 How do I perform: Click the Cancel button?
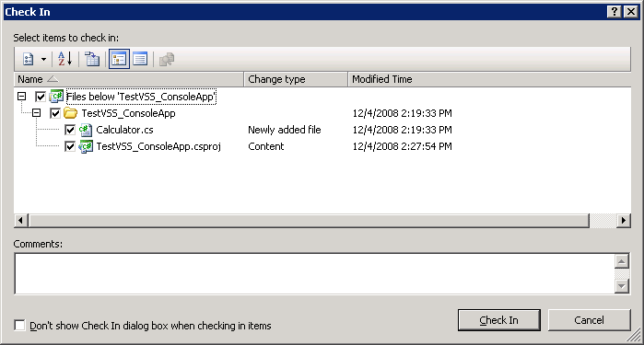click(589, 320)
